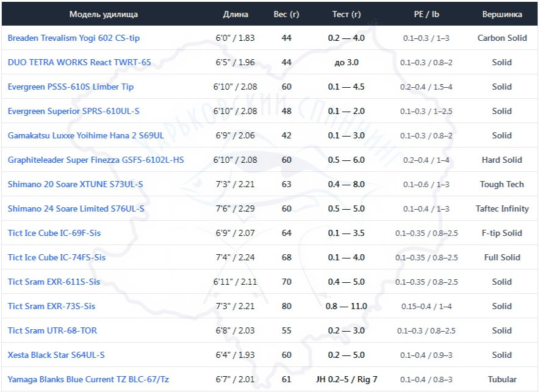Click Graphiteleader Super Finezza GSFS-6102L-HS link
Image resolution: width=540 pixels, height=392 pixels.
(x=96, y=160)
